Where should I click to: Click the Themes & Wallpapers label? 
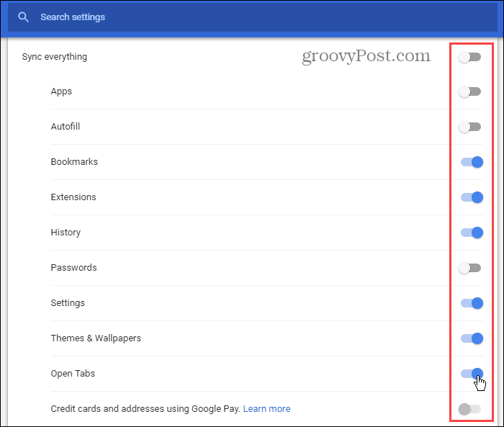coord(96,338)
